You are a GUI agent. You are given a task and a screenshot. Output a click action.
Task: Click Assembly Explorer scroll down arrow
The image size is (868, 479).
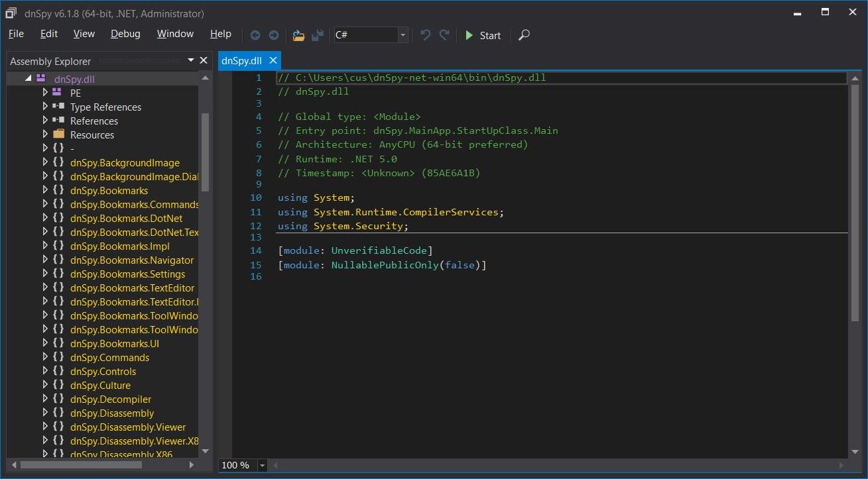205,451
